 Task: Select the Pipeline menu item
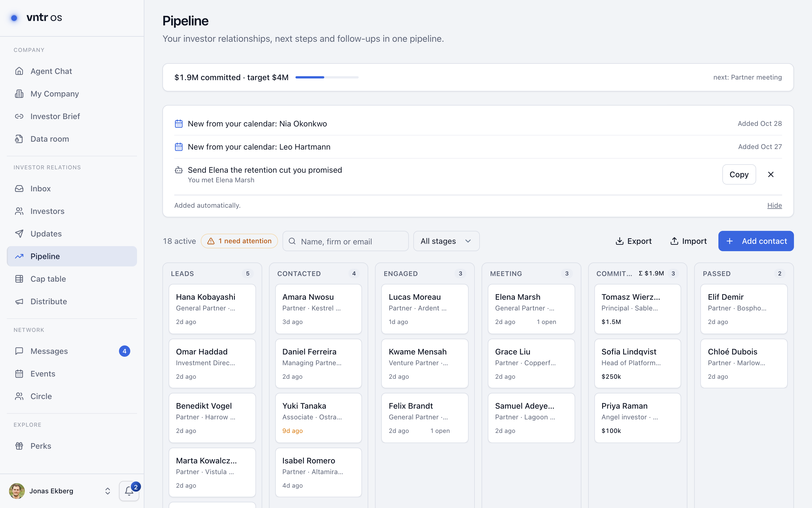[72, 256]
